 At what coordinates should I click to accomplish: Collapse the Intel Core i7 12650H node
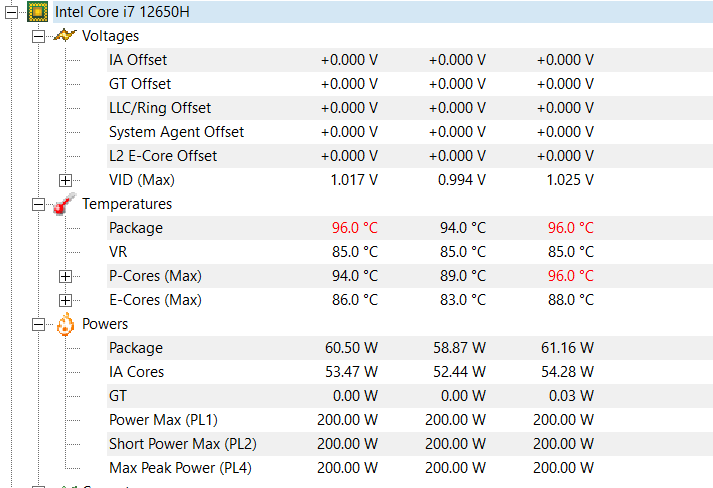(11, 12)
